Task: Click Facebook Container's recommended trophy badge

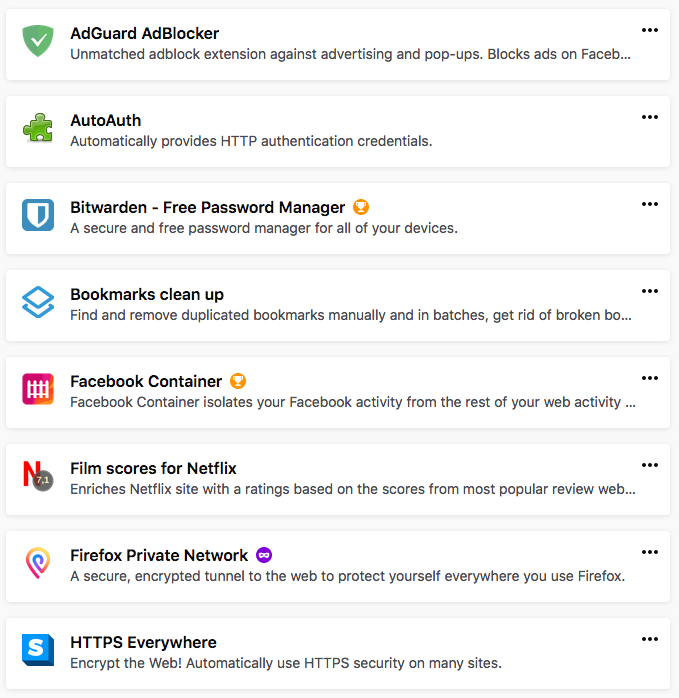Action: click(x=238, y=381)
